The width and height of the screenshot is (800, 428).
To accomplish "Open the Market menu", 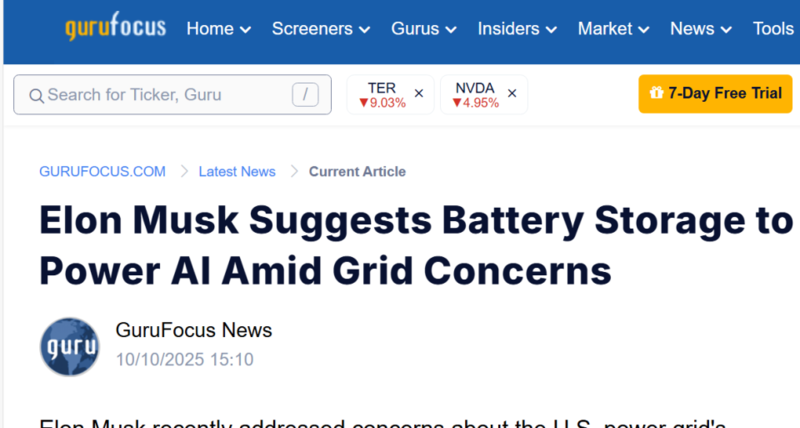I will 613,28.
